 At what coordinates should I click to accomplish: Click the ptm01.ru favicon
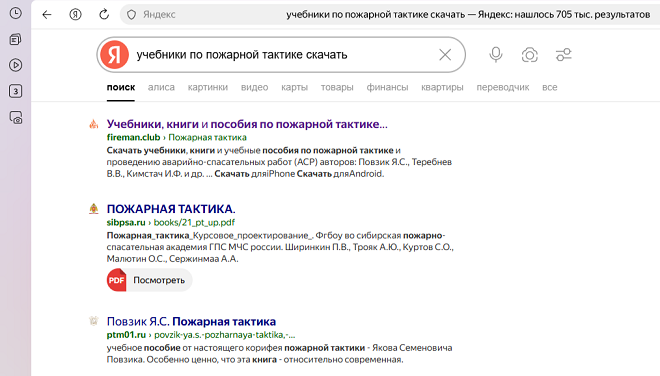click(x=93, y=321)
